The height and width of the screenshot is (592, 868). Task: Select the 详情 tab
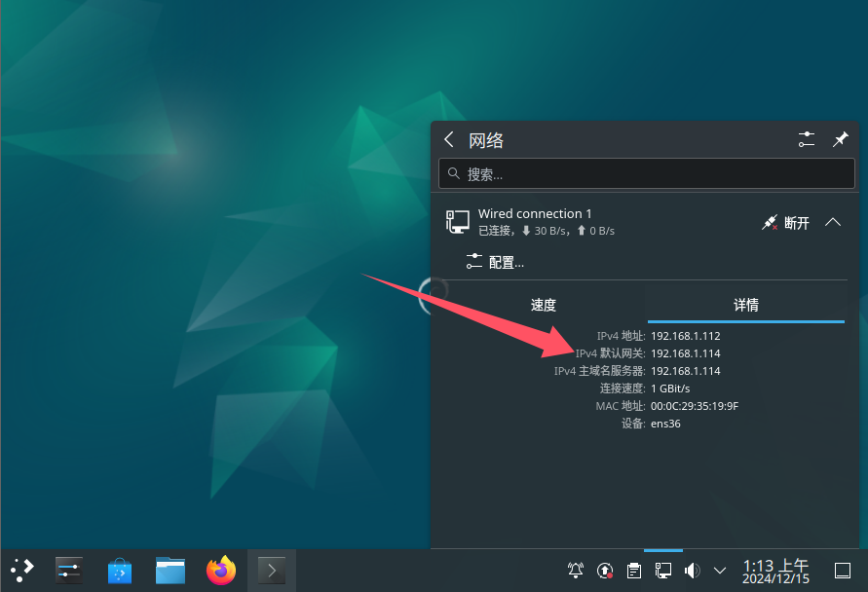coord(746,305)
